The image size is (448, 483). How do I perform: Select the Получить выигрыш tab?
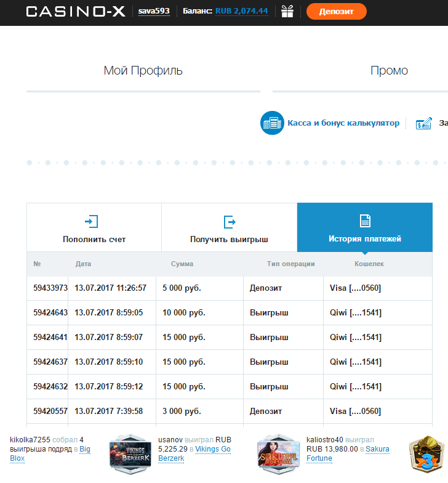[x=229, y=227]
